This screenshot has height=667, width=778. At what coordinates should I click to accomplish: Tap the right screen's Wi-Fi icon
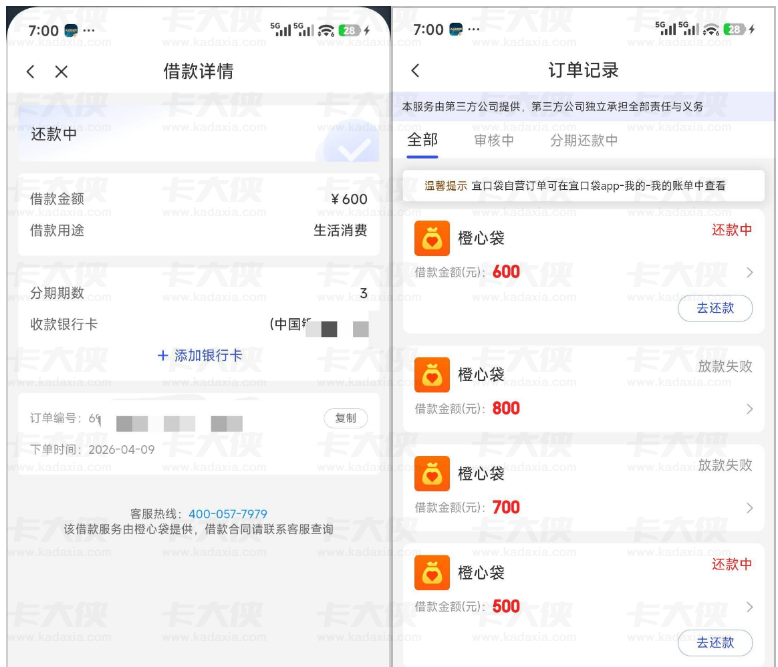[x=711, y=29]
